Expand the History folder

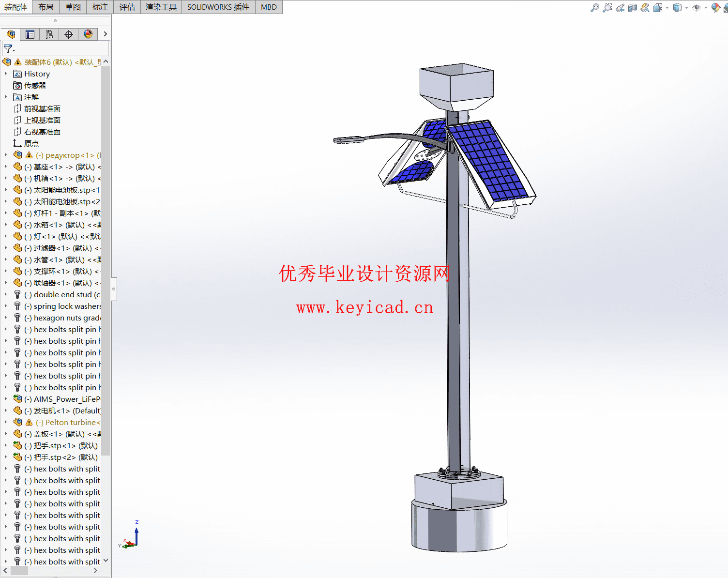(x=6, y=74)
